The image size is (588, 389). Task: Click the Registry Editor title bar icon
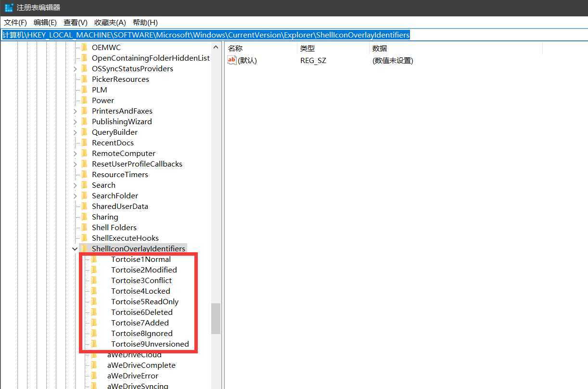coord(9,8)
